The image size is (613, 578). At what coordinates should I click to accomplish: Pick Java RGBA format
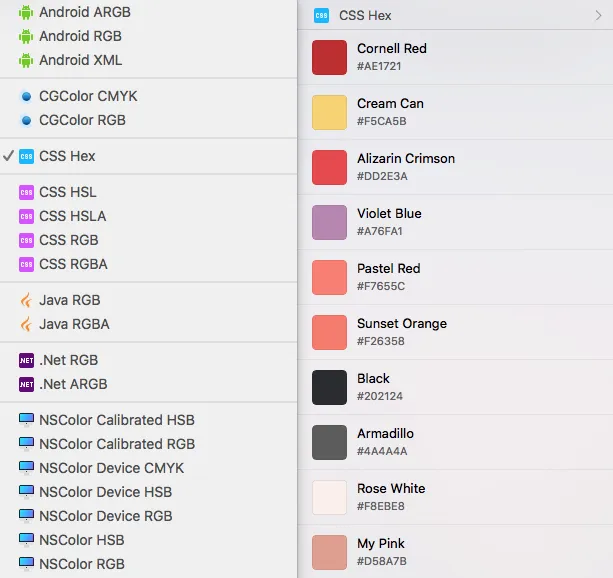[149, 324]
